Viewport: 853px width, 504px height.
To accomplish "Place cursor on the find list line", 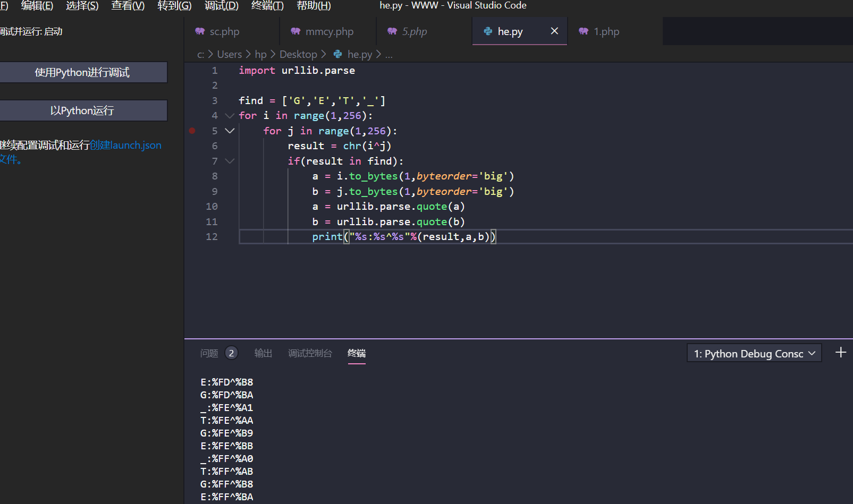I will pyautogui.click(x=312, y=100).
